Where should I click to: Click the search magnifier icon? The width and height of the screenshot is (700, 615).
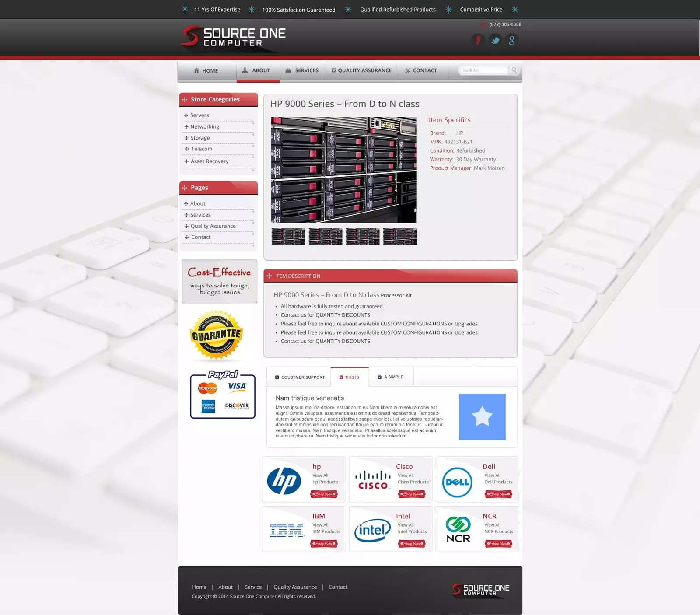[x=514, y=70]
